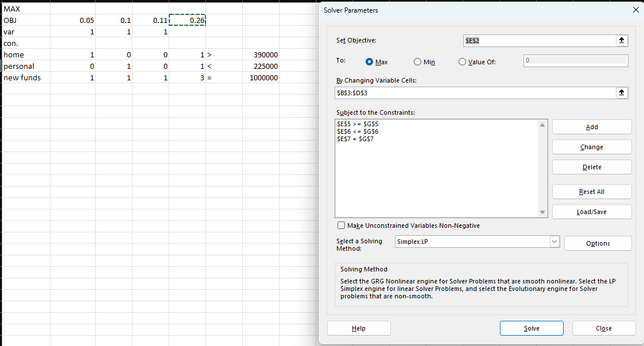644x346 pixels.
Task: Open Solver Help
Action: tap(359, 328)
